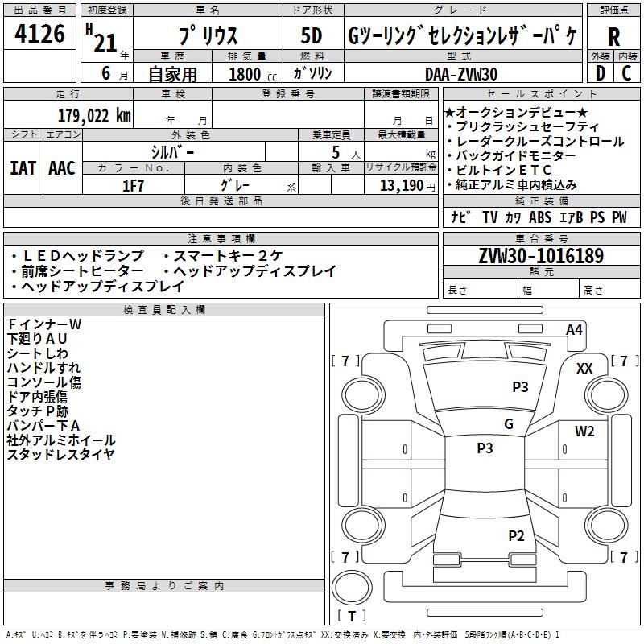Click ABS in equipment row
Image resolution: width=644 pixels, height=644 pixels.
click(x=539, y=217)
